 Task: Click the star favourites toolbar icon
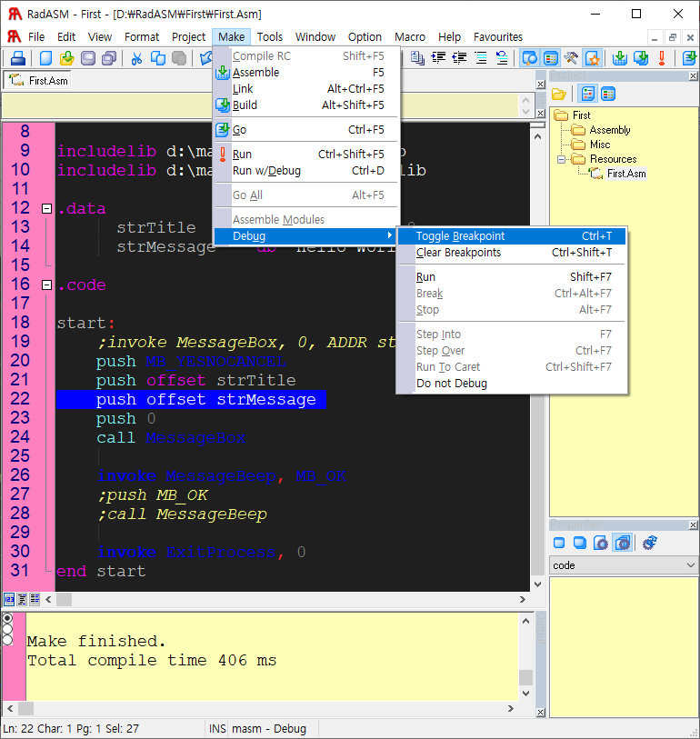click(x=593, y=58)
